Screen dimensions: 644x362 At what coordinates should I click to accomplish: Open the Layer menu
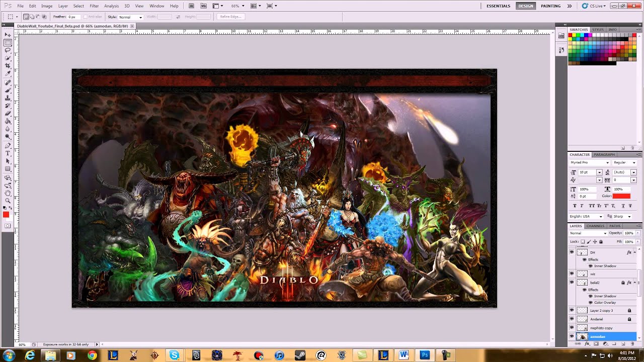tap(63, 6)
